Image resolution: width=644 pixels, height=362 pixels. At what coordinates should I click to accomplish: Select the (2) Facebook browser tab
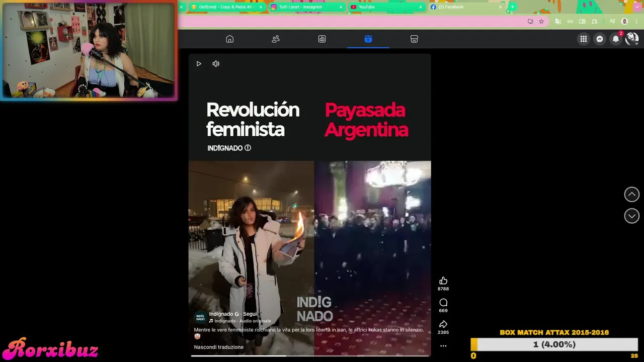466,7
